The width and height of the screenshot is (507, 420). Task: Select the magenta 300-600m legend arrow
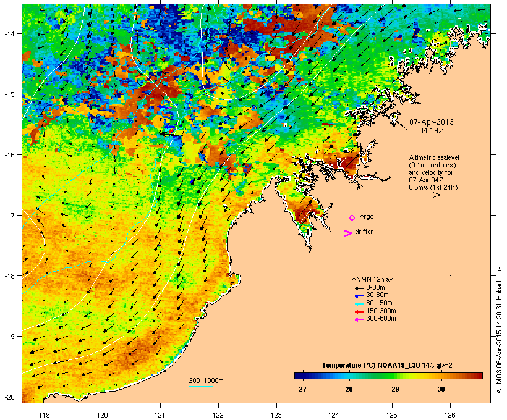359,319
